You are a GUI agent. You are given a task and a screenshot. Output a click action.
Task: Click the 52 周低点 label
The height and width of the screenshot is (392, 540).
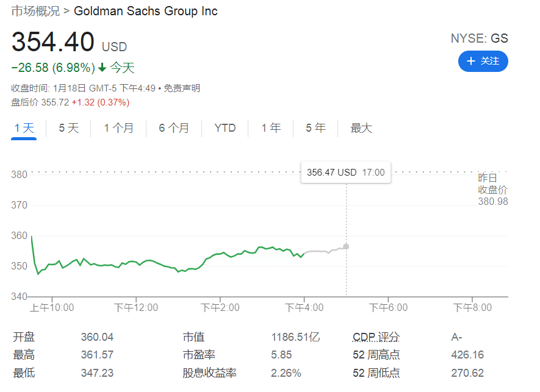[376, 373]
